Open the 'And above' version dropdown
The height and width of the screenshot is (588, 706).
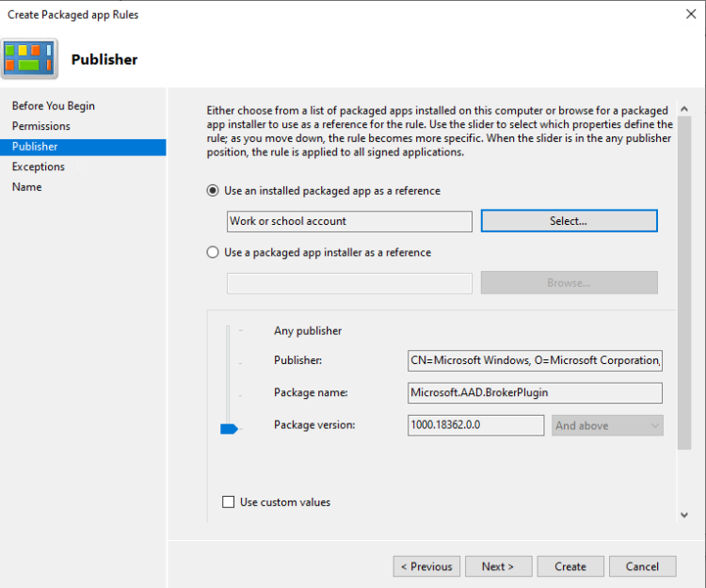click(607, 425)
